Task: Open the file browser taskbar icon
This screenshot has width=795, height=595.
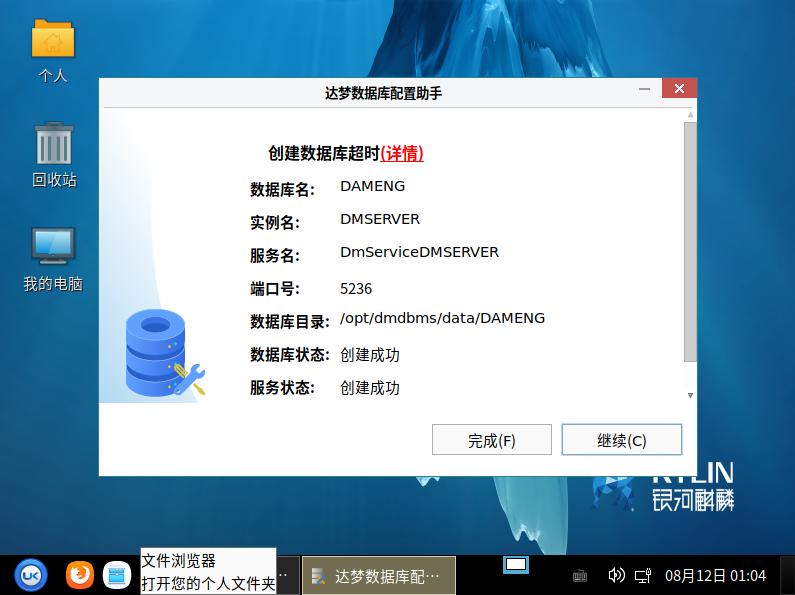Action: 117,575
